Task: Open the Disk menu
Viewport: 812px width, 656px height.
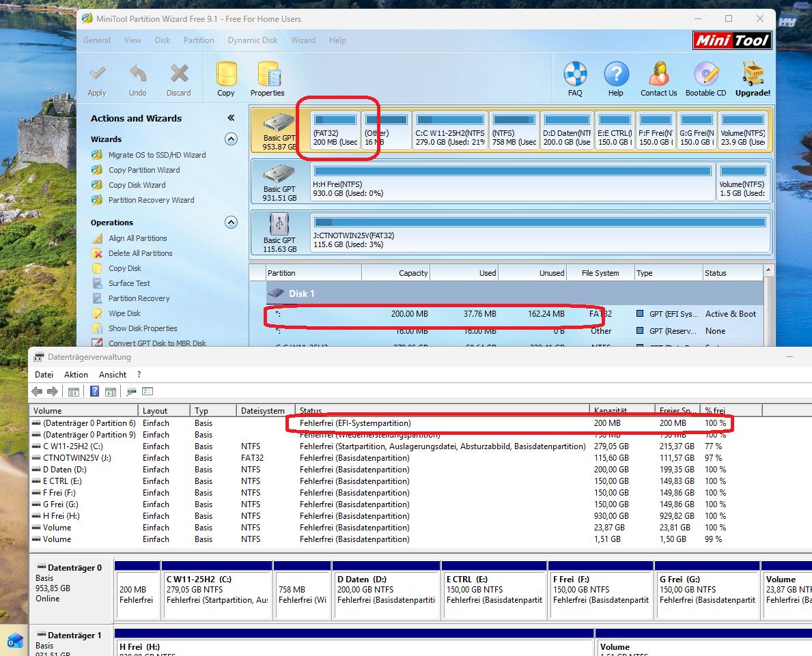Action: point(162,40)
